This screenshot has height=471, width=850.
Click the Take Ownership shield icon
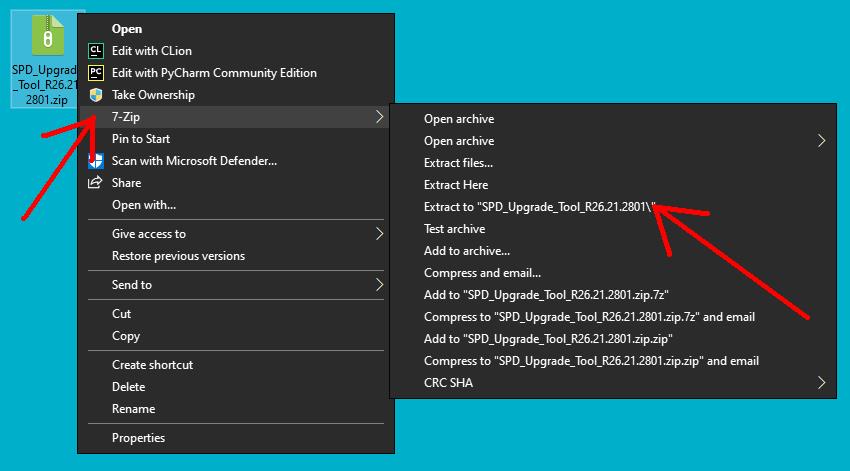[x=96, y=95]
